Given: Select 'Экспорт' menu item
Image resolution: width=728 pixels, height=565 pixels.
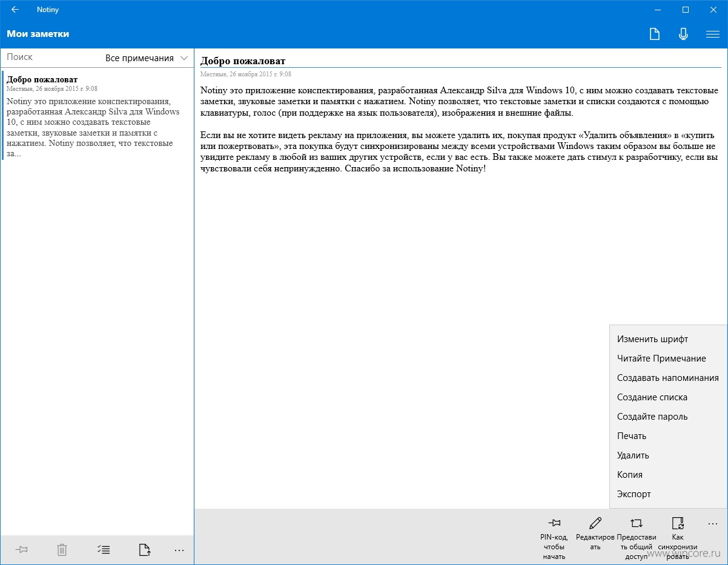Looking at the screenshot, I should (x=668, y=494).
